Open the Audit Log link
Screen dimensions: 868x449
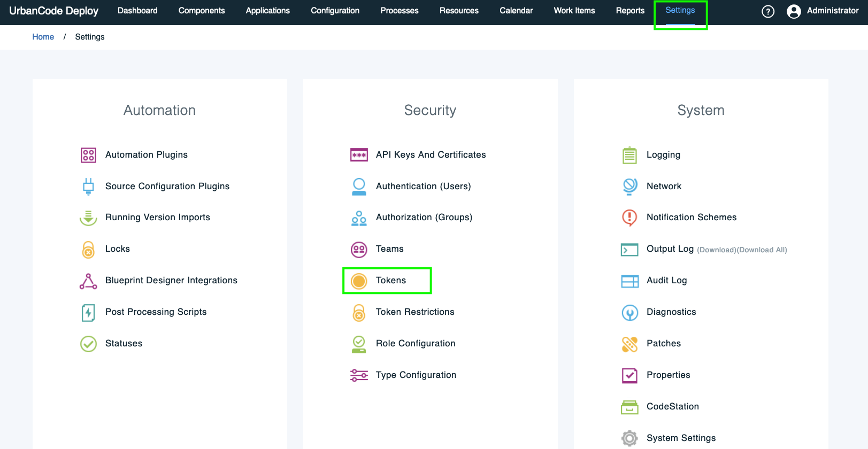tap(667, 281)
